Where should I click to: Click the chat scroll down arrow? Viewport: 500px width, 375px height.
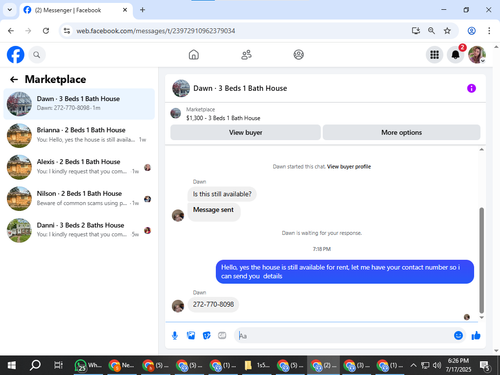(x=481, y=318)
